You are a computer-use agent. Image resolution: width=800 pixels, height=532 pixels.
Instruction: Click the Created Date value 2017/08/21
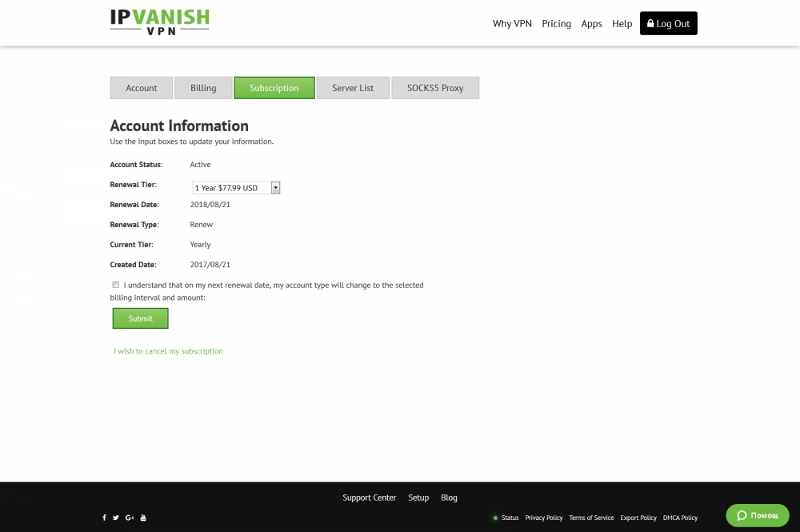click(210, 265)
